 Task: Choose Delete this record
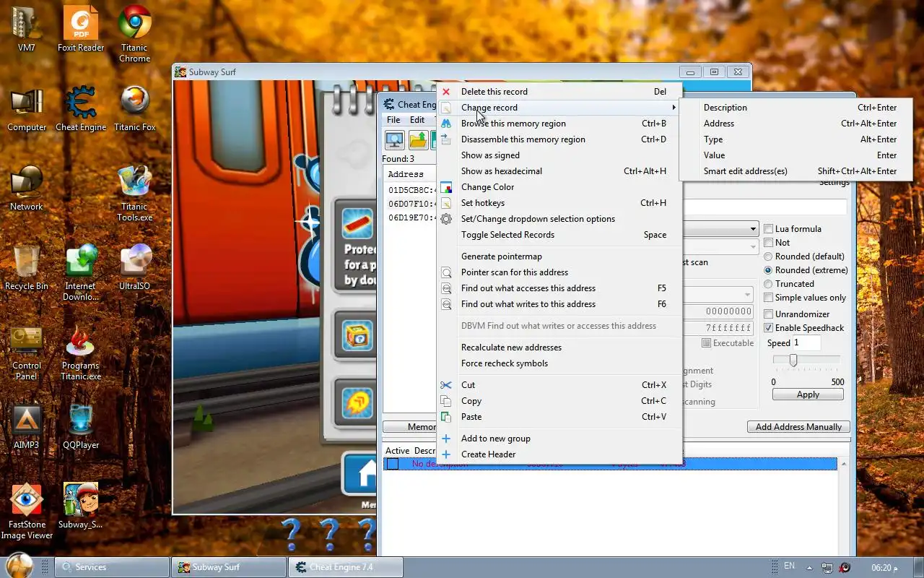pos(559,92)
